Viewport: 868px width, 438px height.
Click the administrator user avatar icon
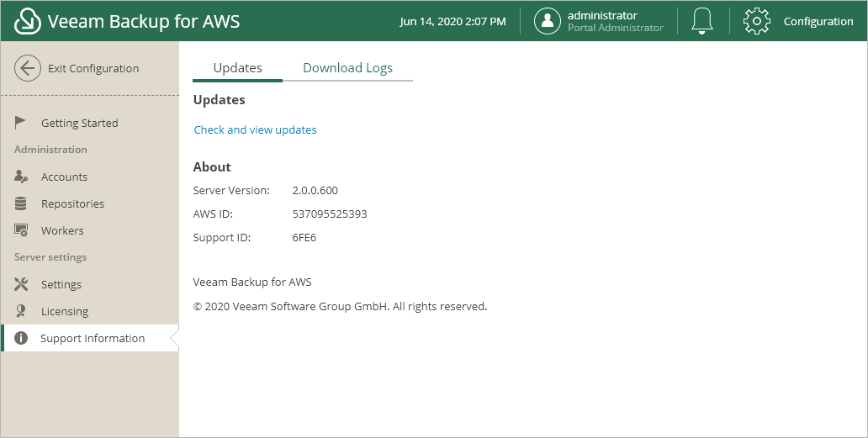[x=548, y=21]
